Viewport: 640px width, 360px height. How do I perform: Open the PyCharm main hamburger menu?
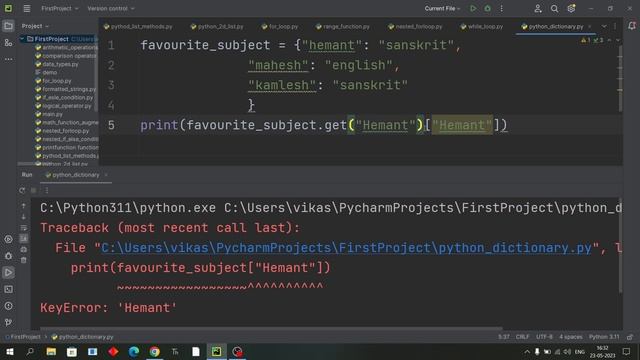27,8
